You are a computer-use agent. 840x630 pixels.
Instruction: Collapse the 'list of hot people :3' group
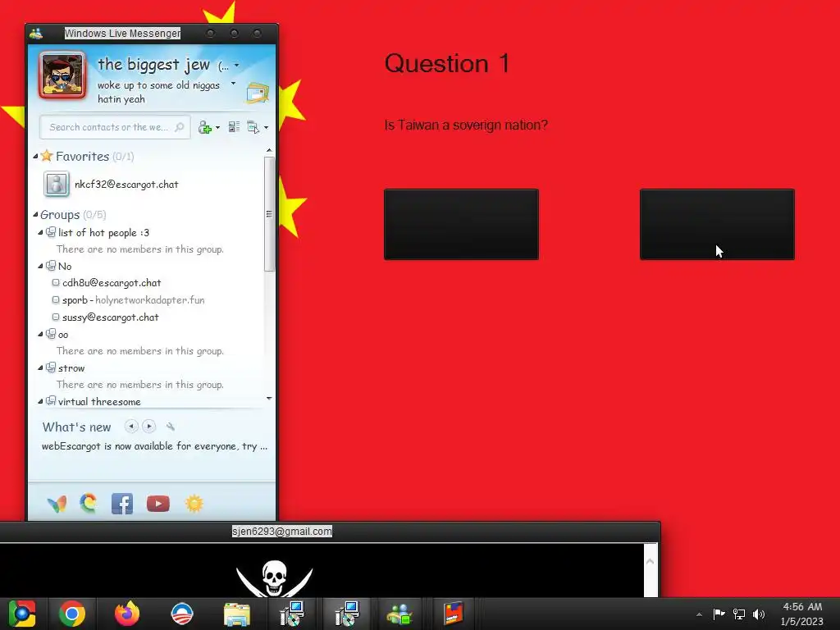[x=41, y=232]
